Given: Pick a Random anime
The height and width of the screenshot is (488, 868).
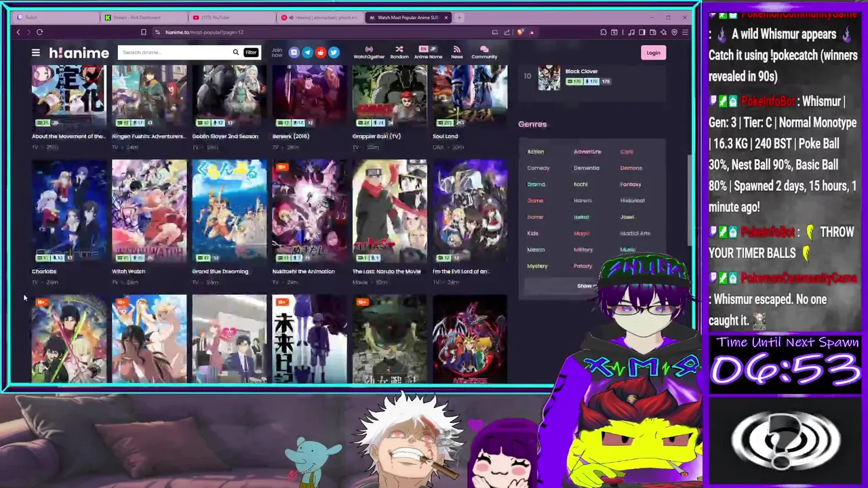Looking at the screenshot, I should coord(399,52).
